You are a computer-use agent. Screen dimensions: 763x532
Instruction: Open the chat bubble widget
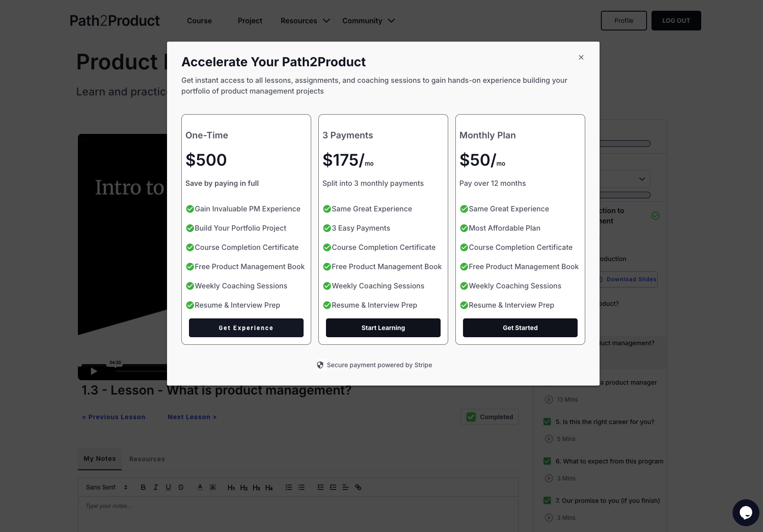[x=746, y=513]
